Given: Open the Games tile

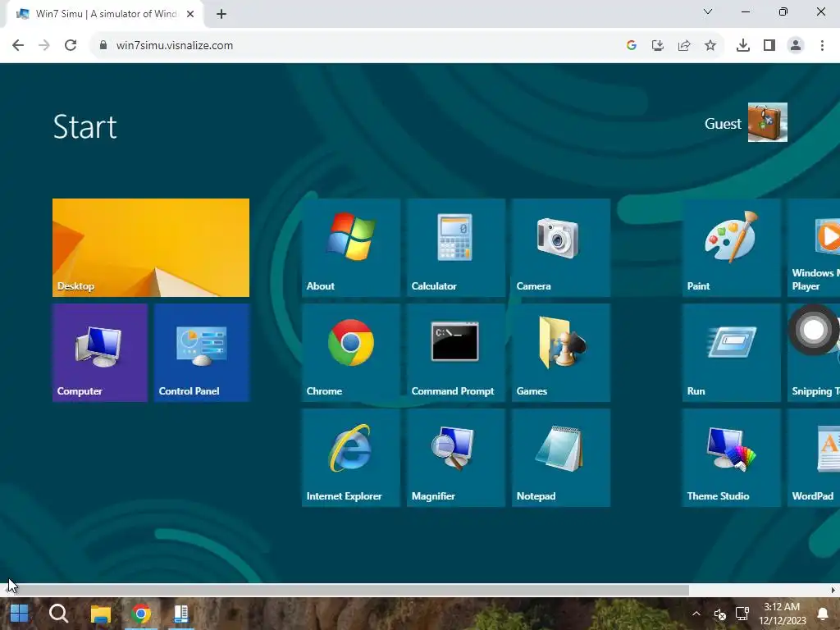Looking at the screenshot, I should pos(561,353).
